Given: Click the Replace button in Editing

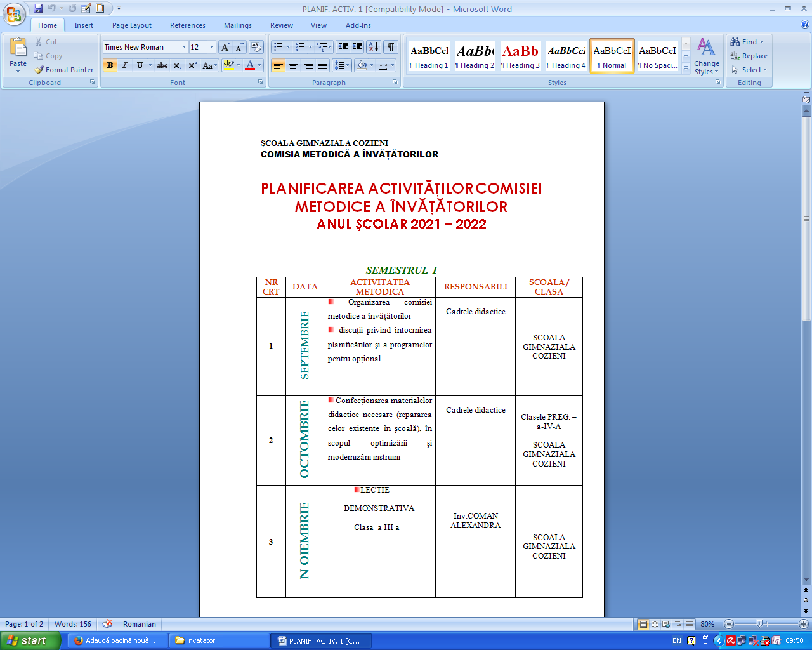Looking at the screenshot, I should [749, 56].
